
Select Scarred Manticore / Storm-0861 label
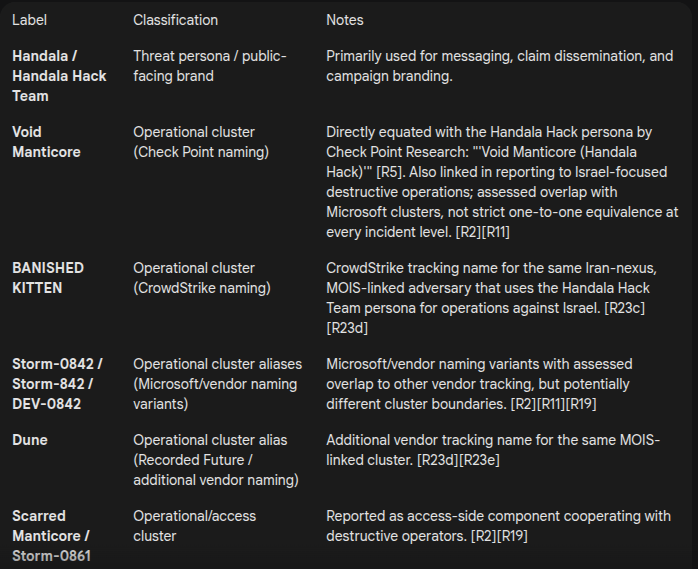coord(51,536)
